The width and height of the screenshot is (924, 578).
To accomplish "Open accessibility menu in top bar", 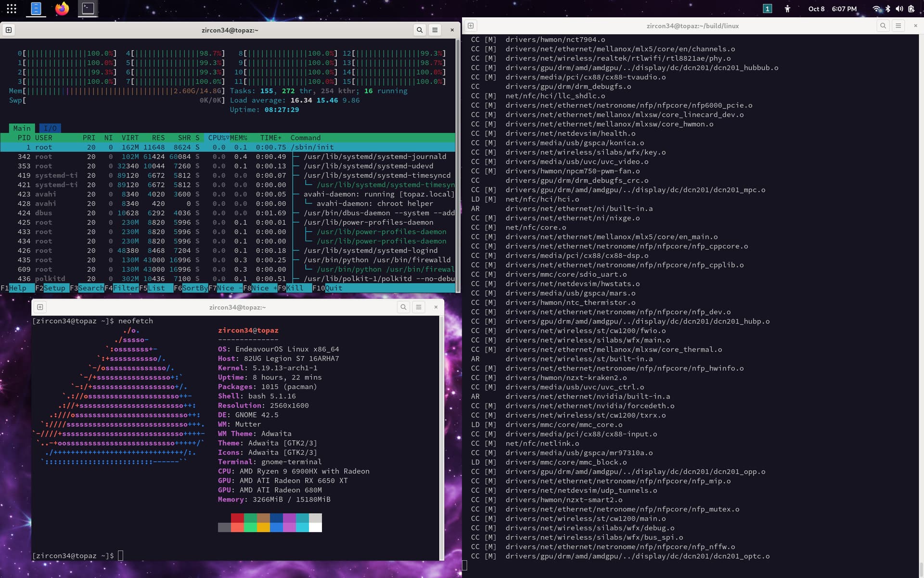I will pyautogui.click(x=787, y=9).
